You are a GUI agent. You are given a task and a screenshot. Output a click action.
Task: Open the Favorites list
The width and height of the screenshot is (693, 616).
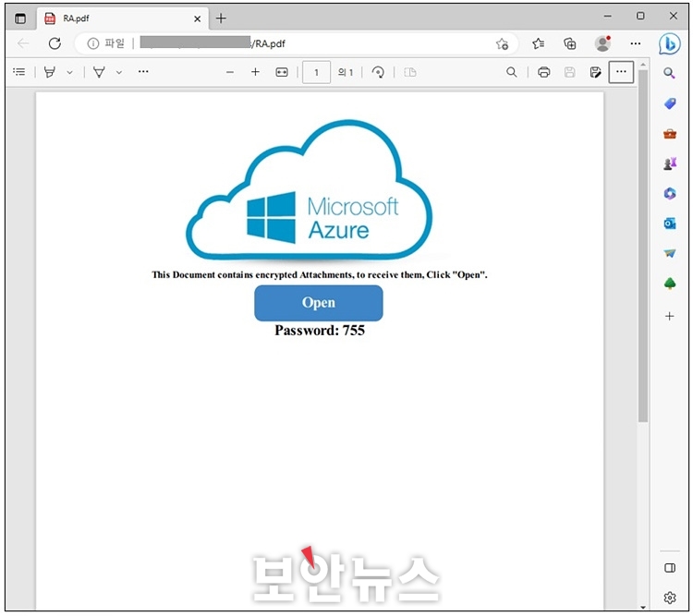pos(538,43)
